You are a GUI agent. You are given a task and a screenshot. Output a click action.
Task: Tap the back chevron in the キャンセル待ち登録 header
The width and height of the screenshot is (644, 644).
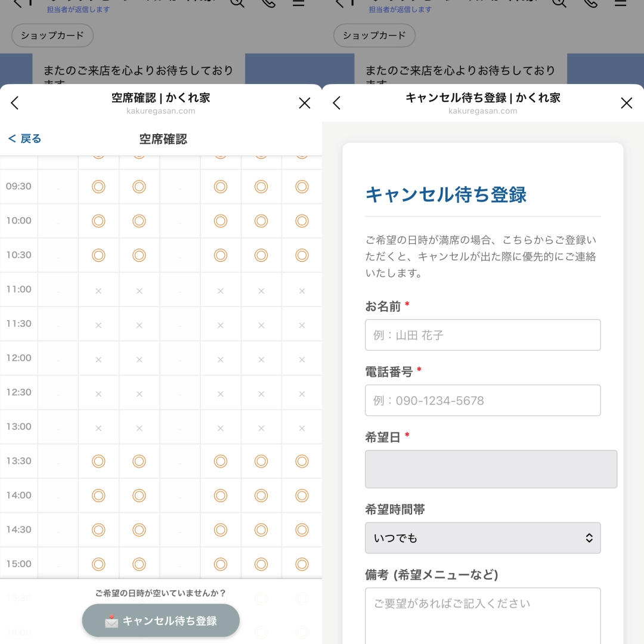coord(337,103)
